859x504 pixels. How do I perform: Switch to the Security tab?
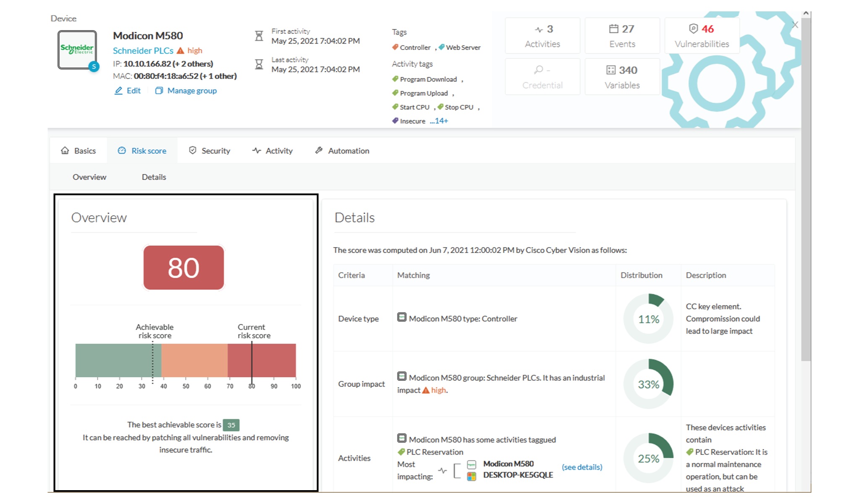click(210, 151)
